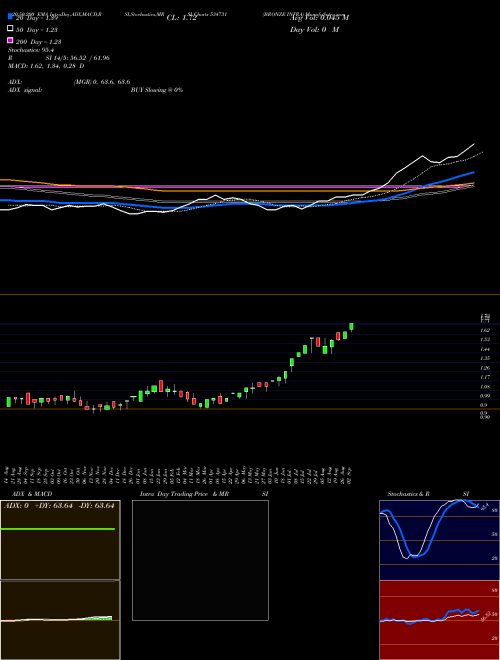
Task: Click the empty intraday trading price chart box
Action: pyautogui.click(x=200, y=560)
